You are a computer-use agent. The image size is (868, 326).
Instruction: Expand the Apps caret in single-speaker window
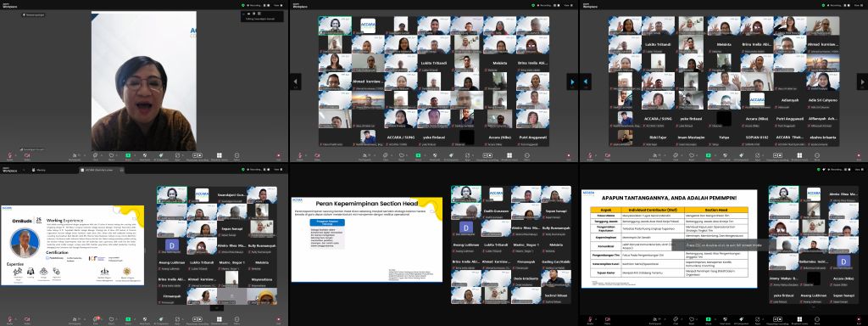click(x=183, y=155)
